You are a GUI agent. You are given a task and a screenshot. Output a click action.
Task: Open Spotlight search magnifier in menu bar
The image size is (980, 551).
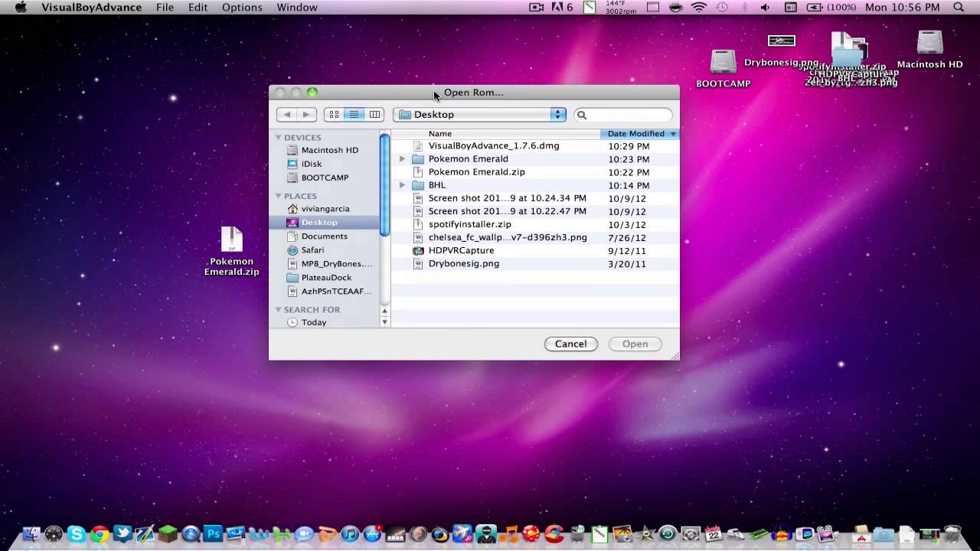coord(959,8)
